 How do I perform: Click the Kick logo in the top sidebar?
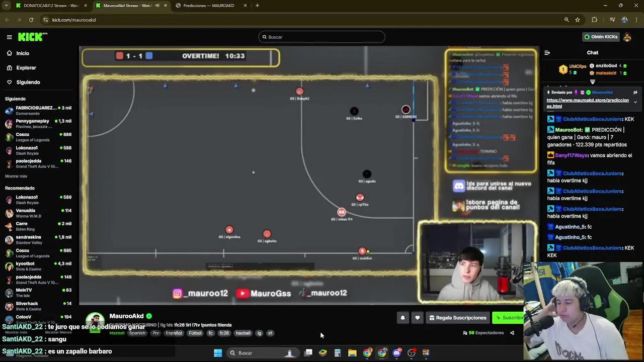30,36
